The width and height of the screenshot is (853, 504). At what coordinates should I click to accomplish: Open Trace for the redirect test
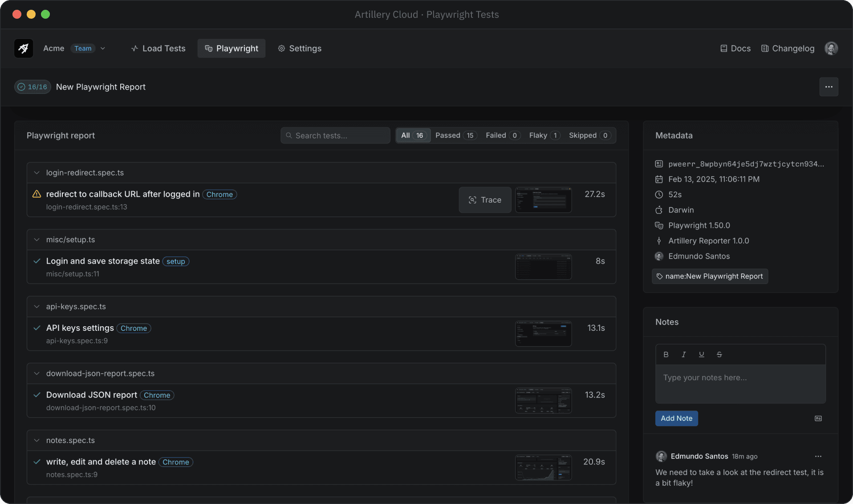[485, 200]
